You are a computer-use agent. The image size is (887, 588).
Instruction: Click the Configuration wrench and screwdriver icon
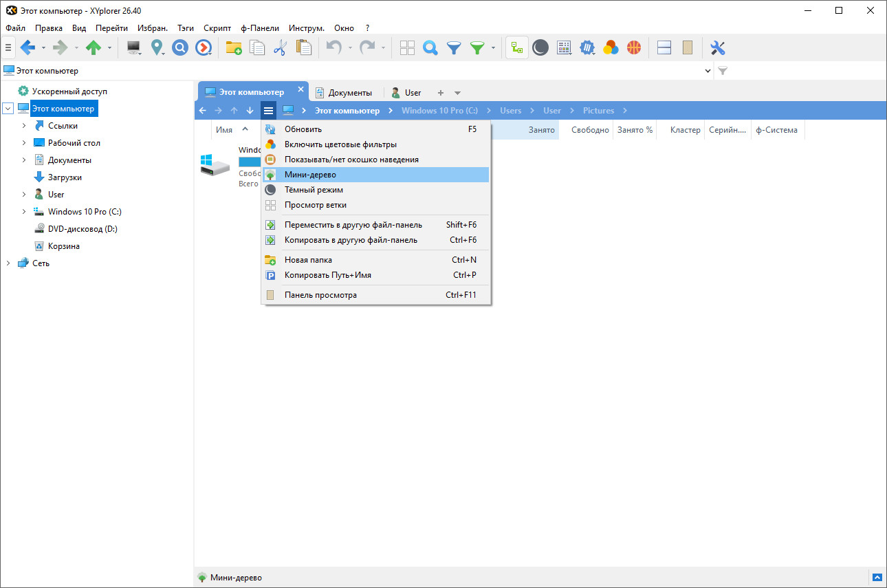[x=718, y=47]
